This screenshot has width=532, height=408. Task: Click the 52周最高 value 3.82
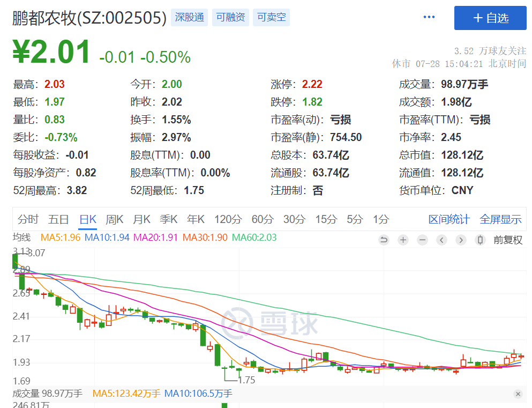[77, 190]
